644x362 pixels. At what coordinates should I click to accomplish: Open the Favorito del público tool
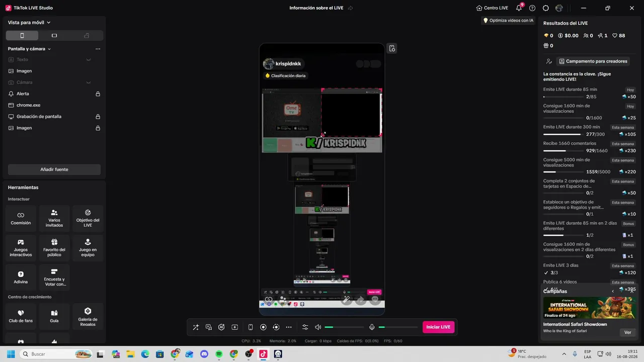[54, 248]
